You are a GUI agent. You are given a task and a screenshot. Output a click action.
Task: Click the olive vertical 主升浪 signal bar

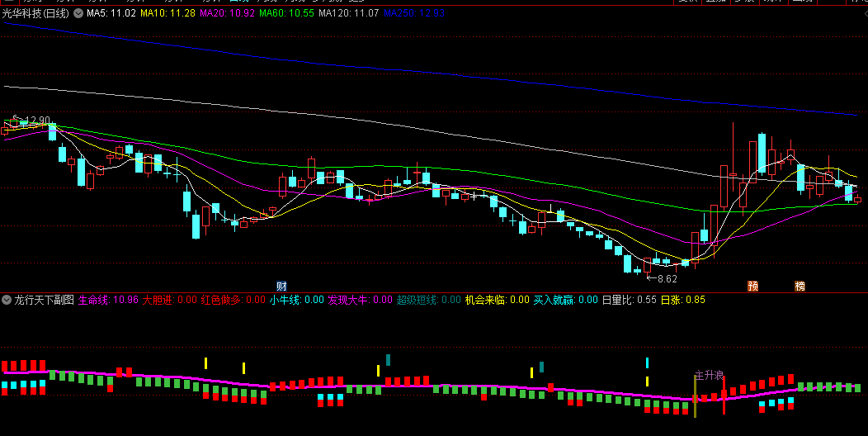[x=696, y=396]
